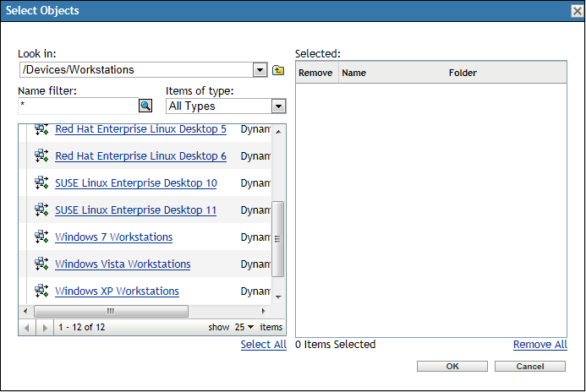Click the horizontal scrollbar left arrow
This screenshot has height=392, width=586.
(25, 311)
